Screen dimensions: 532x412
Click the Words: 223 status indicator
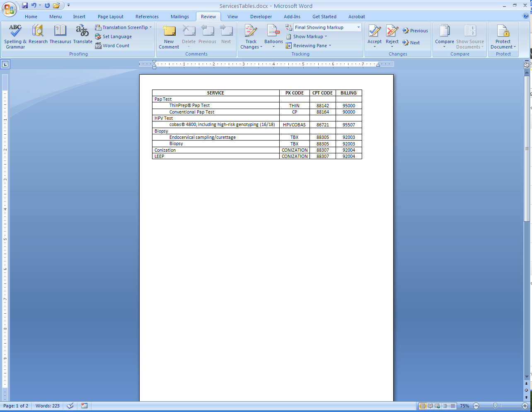click(x=47, y=406)
